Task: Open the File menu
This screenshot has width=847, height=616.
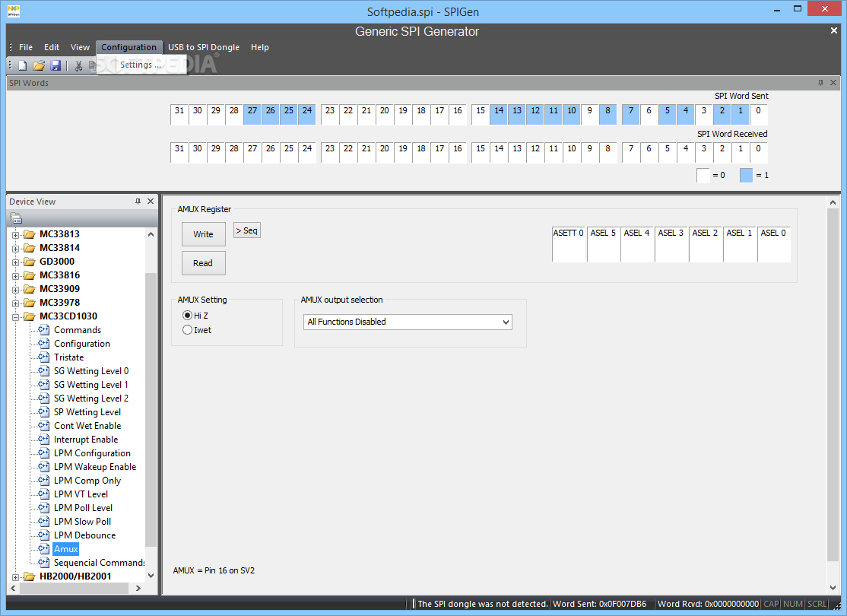Action: pyautogui.click(x=25, y=47)
